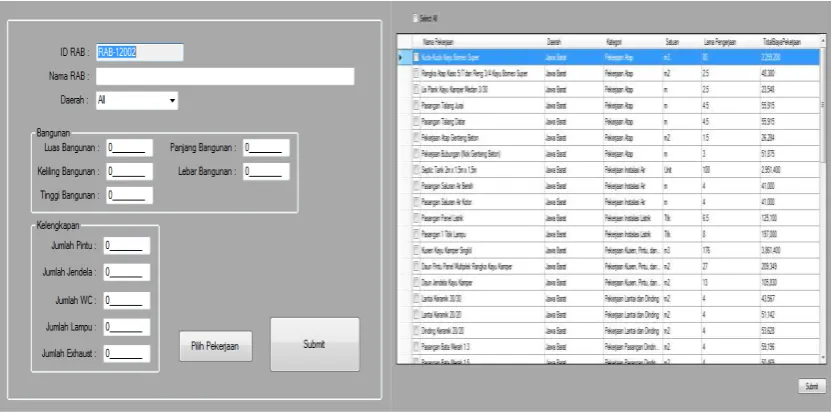This screenshot has height=420, width=837.
Task: Click the table's scroll down arrow
Action: point(823,358)
